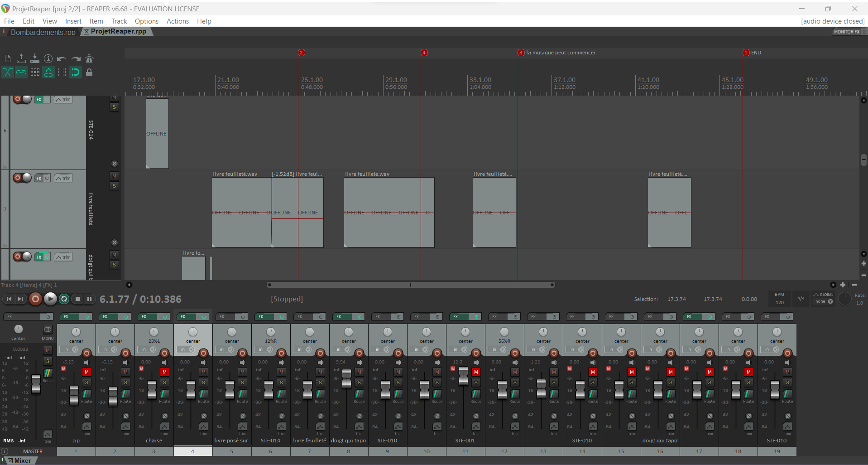The image size is (868, 465).
Task: Click the Undo arrow icon
Action: click(x=62, y=58)
